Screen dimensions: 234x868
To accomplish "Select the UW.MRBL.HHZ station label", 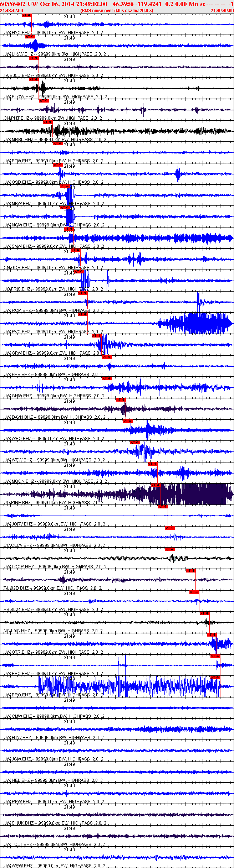I will tap(55, 140).
